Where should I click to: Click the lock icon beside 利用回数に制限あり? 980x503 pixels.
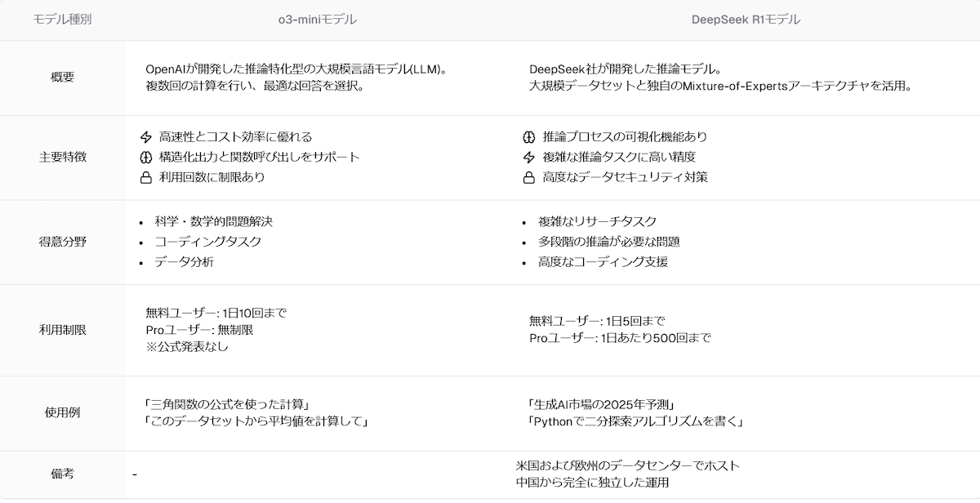[146, 177]
